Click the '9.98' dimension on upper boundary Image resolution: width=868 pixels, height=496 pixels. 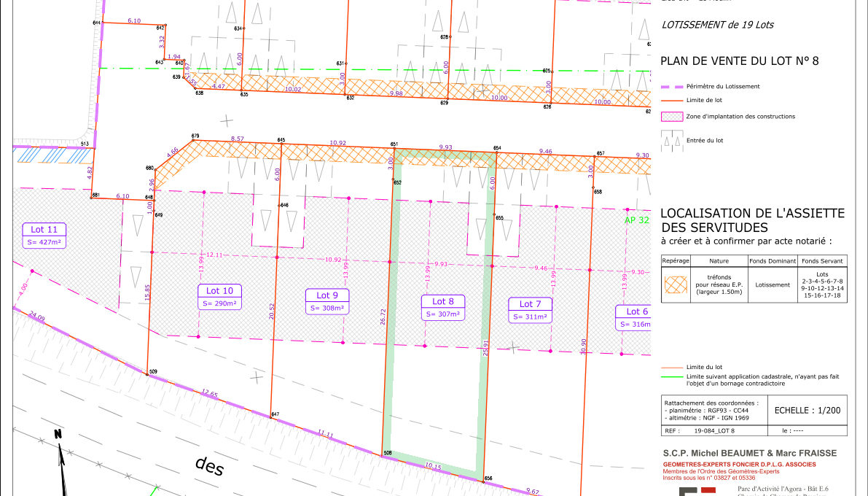coord(396,93)
